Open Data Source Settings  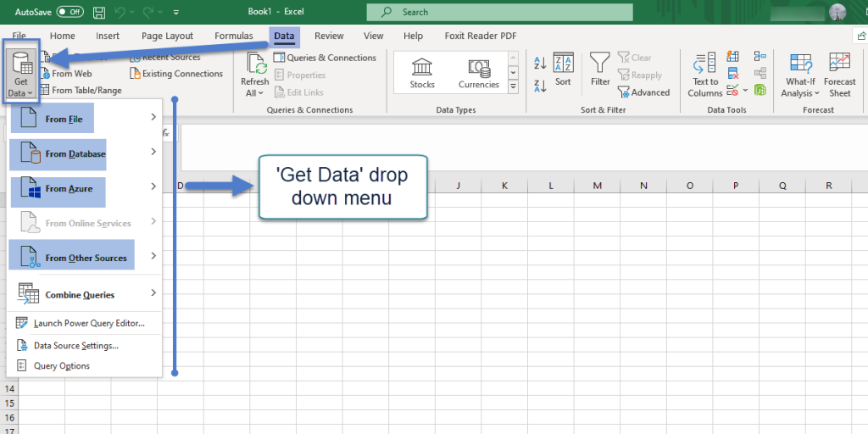point(84,346)
